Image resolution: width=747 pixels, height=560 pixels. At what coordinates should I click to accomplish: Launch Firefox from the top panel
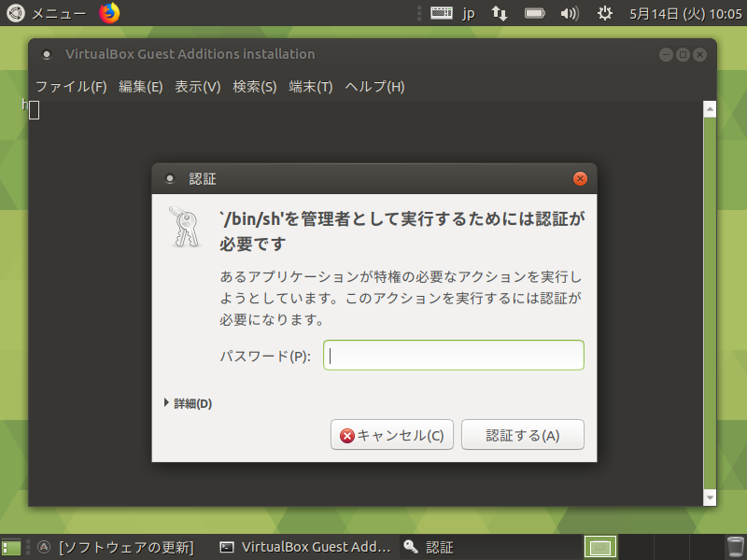(x=109, y=13)
